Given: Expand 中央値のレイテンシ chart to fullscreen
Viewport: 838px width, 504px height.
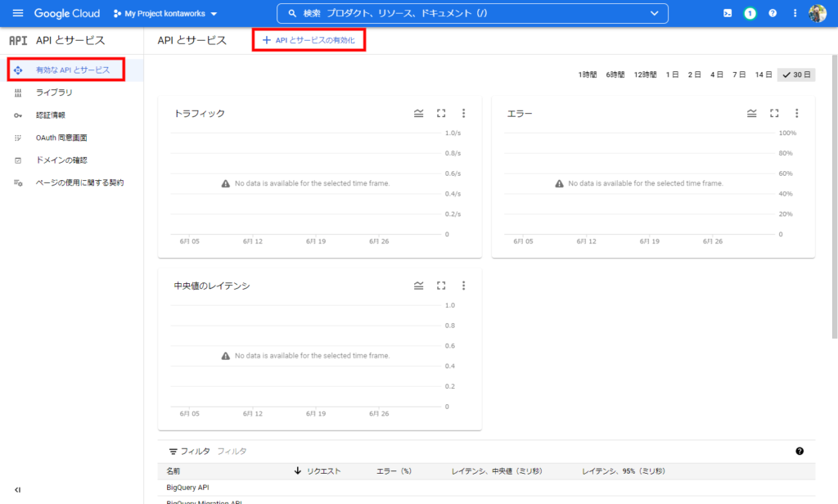Looking at the screenshot, I should click(x=441, y=286).
